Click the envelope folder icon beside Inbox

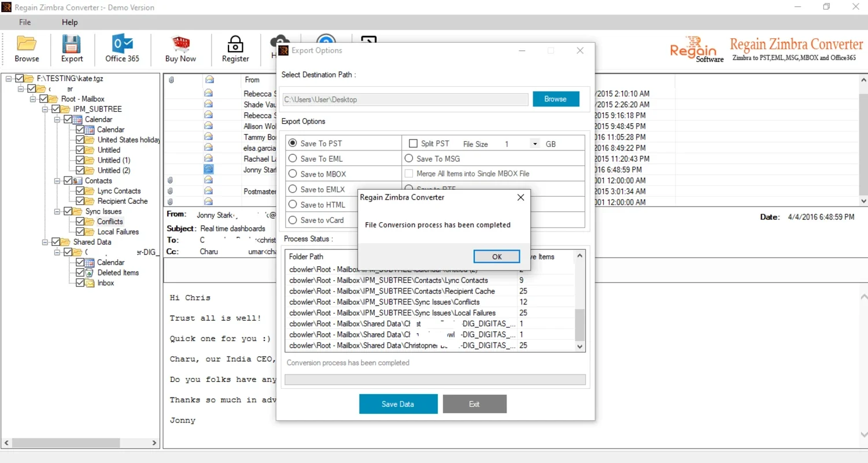click(89, 283)
